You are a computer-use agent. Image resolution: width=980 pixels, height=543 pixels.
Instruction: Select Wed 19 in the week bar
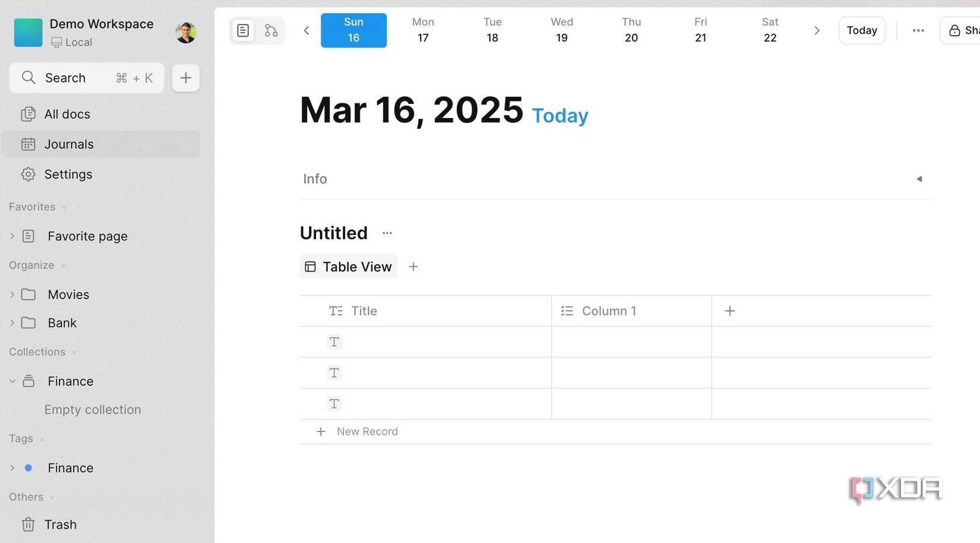tap(562, 30)
